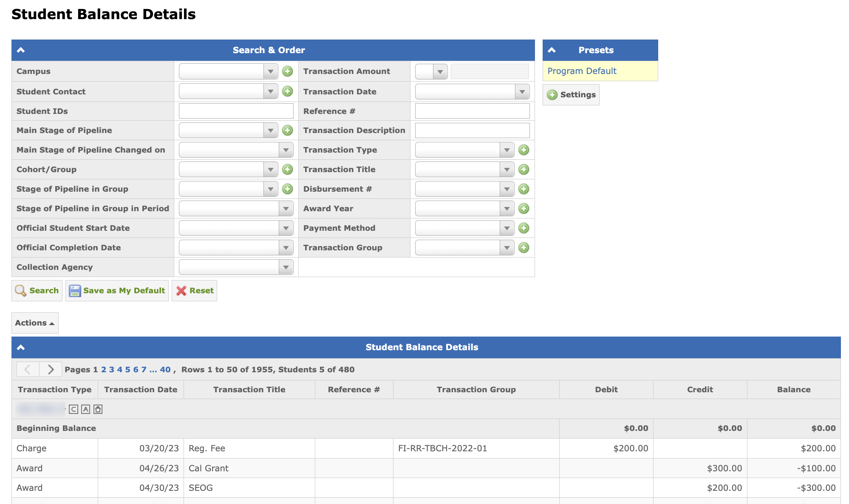Click the Search button

coord(37,291)
